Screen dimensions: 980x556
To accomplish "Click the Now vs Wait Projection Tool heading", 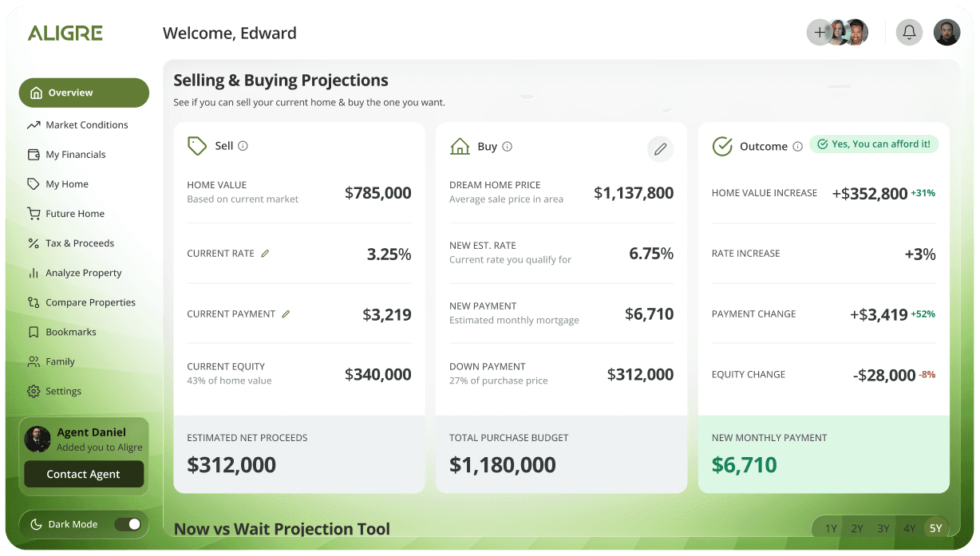I will click(282, 529).
